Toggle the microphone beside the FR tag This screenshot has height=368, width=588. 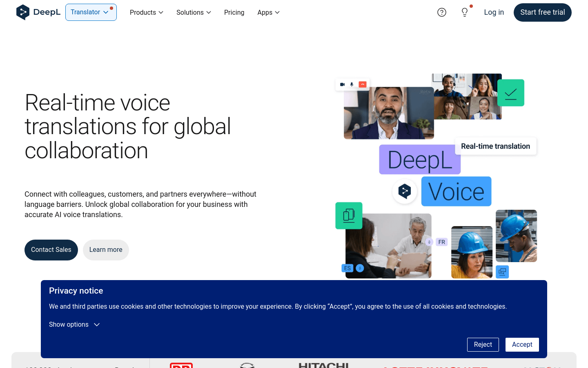(x=429, y=242)
